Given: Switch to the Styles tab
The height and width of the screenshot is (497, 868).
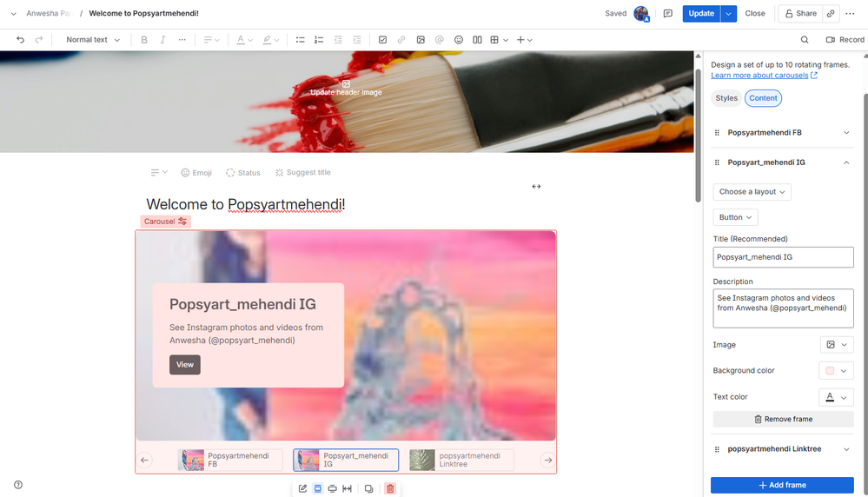Looking at the screenshot, I should [x=726, y=98].
